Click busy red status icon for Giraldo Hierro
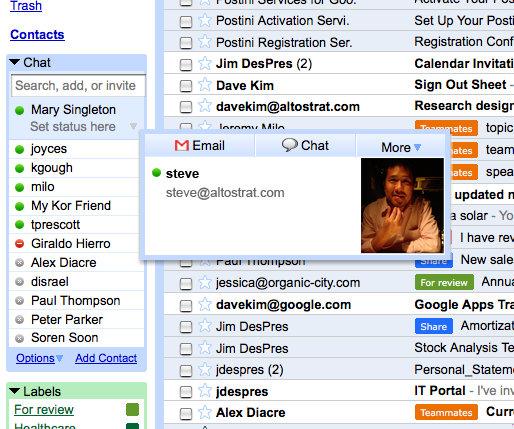 20,244
